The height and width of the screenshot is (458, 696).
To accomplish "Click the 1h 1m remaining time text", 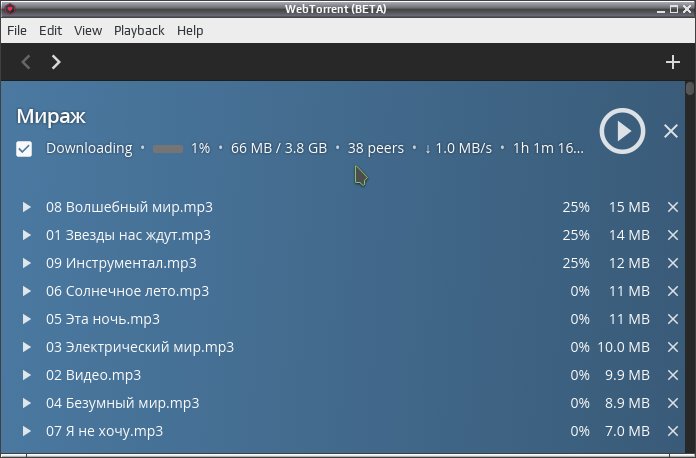I will [548, 148].
